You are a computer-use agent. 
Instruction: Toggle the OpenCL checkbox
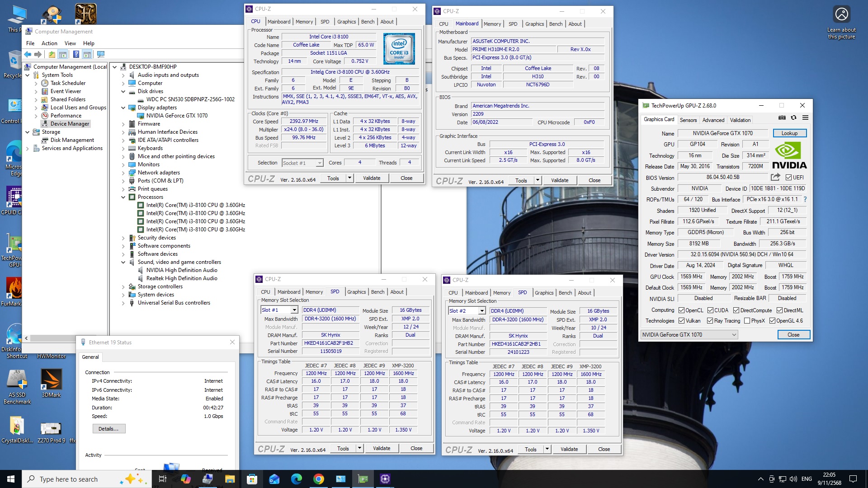(682, 310)
